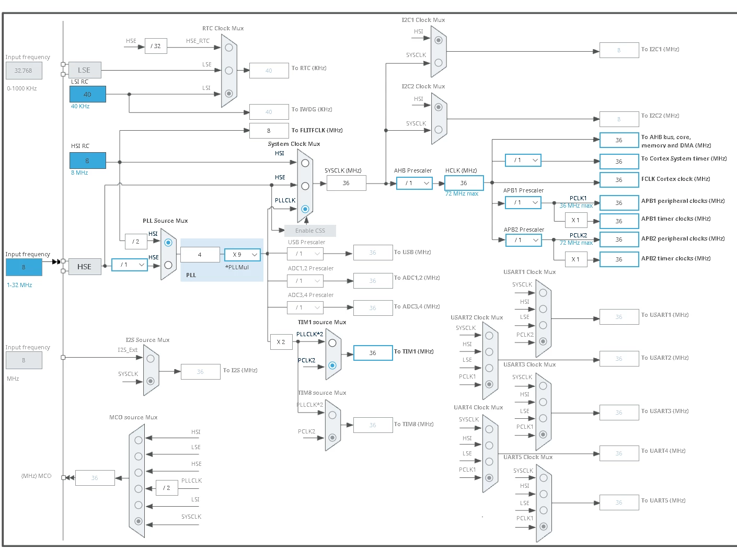
Task: Click the HCLK (MHz) value field
Action: click(464, 183)
